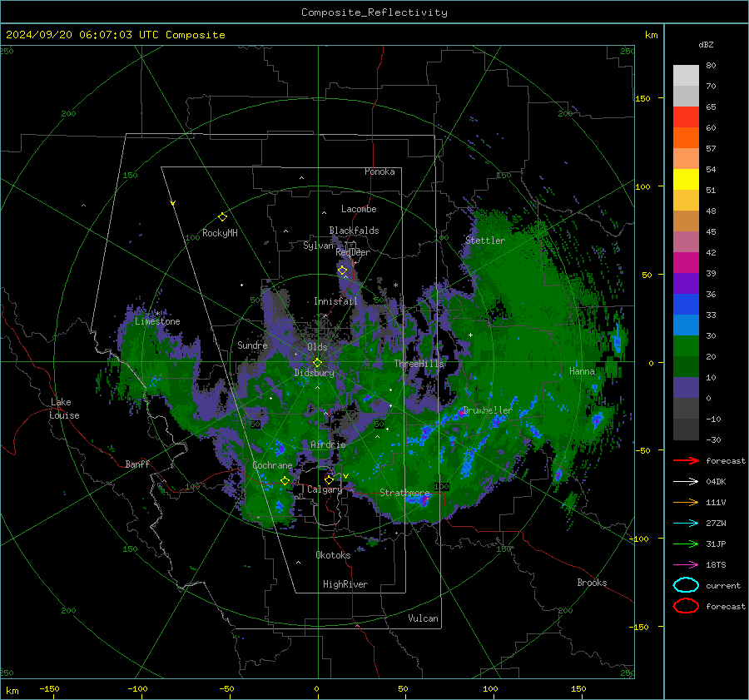Click the Brooks town label
Image resolution: width=749 pixels, height=700 pixels.
[x=592, y=583]
